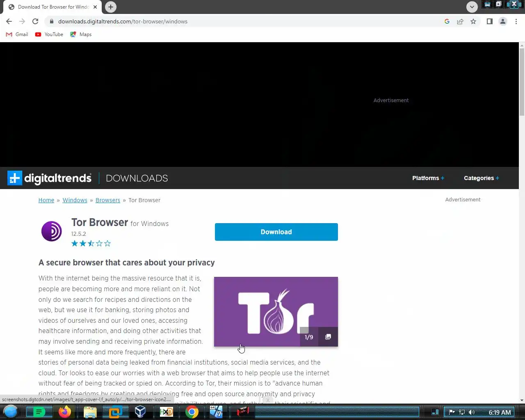Click the address bar URL field

[x=246, y=21]
